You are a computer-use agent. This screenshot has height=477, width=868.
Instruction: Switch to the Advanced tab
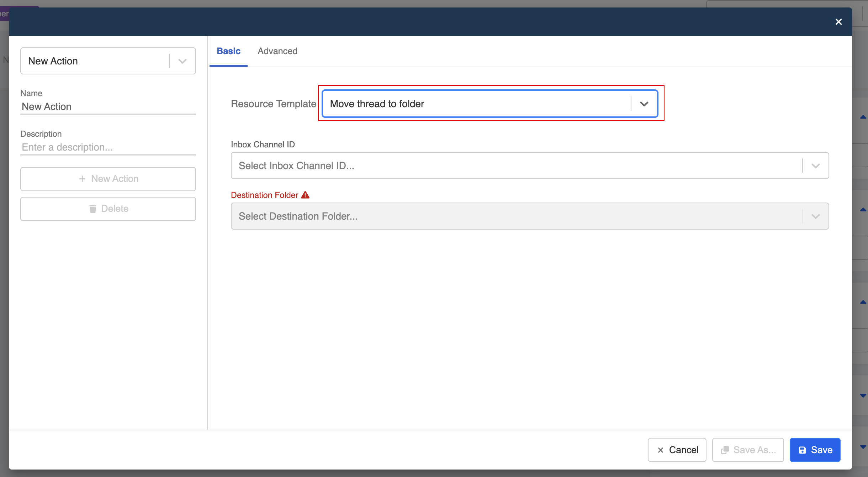(x=277, y=51)
